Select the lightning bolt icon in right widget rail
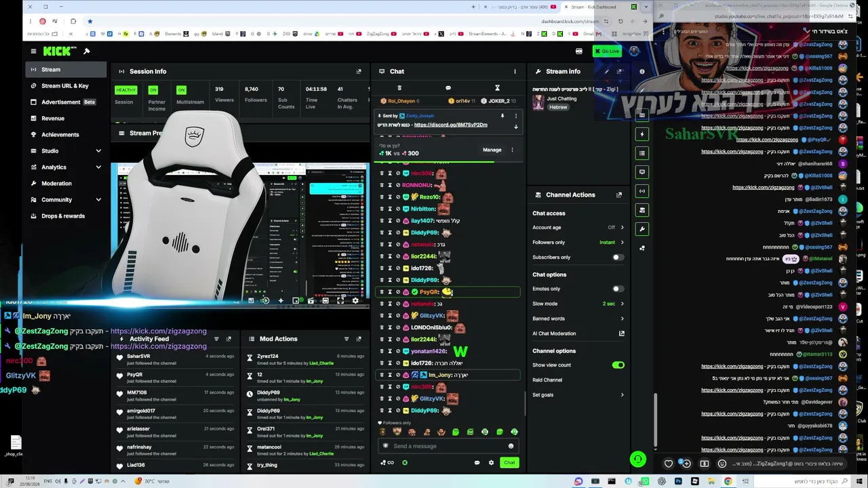The image size is (868, 488). pyautogui.click(x=642, y=134)
